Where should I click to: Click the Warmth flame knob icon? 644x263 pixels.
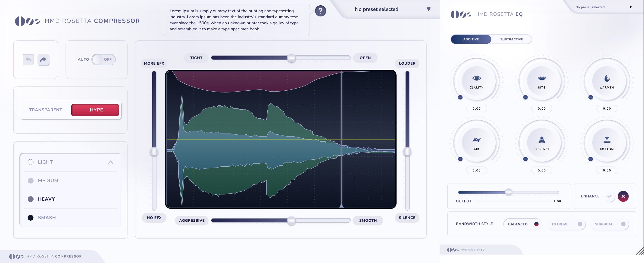point(607,79)
